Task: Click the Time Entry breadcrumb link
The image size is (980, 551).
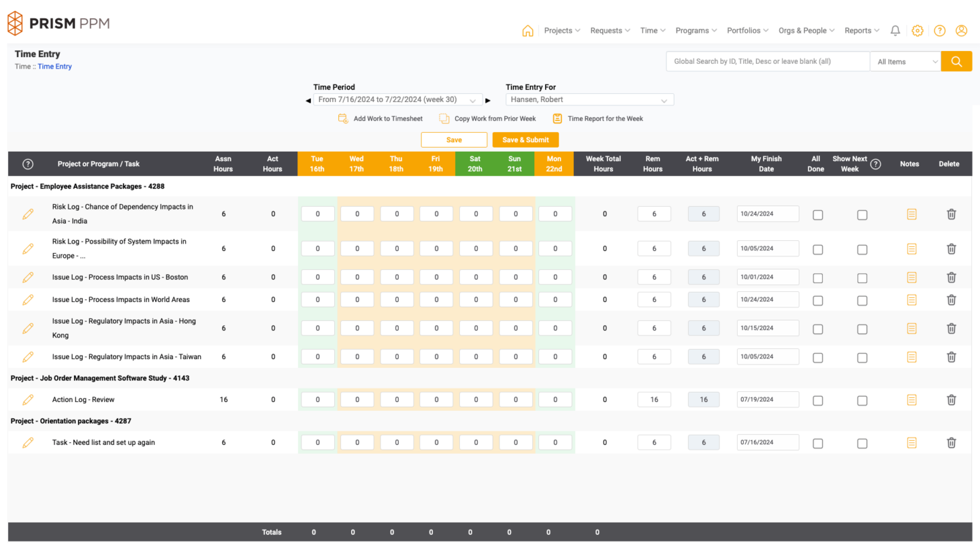Action: coord(54,66)
